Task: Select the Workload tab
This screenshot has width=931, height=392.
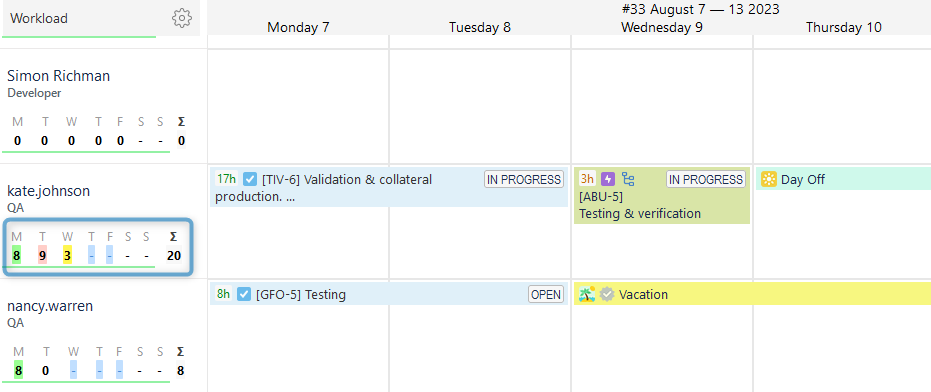Action: pyautogui.click(x=39, y=18)
